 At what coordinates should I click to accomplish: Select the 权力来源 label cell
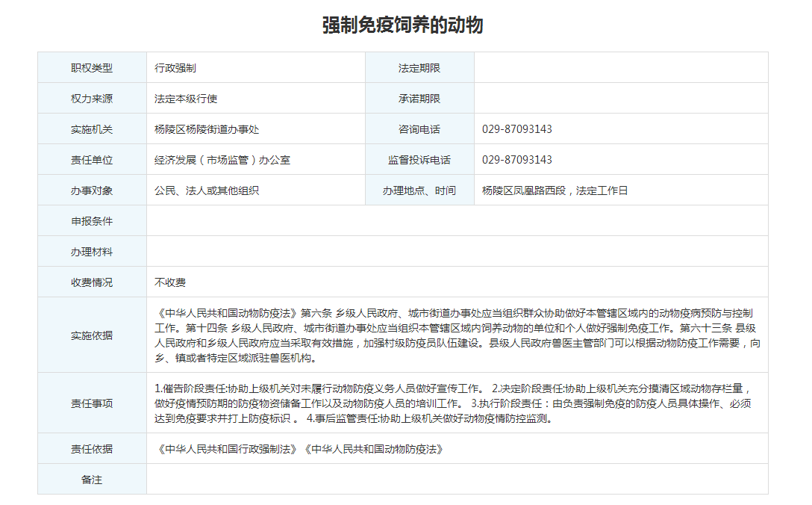[92, 99]
